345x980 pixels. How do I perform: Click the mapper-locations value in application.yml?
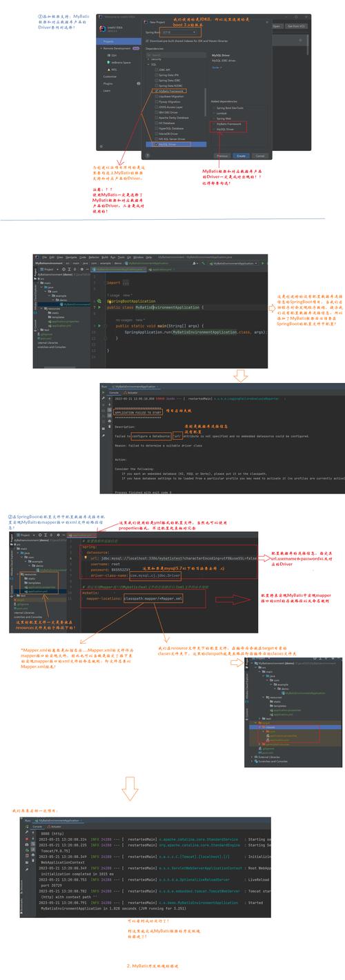tap(153, 599)
